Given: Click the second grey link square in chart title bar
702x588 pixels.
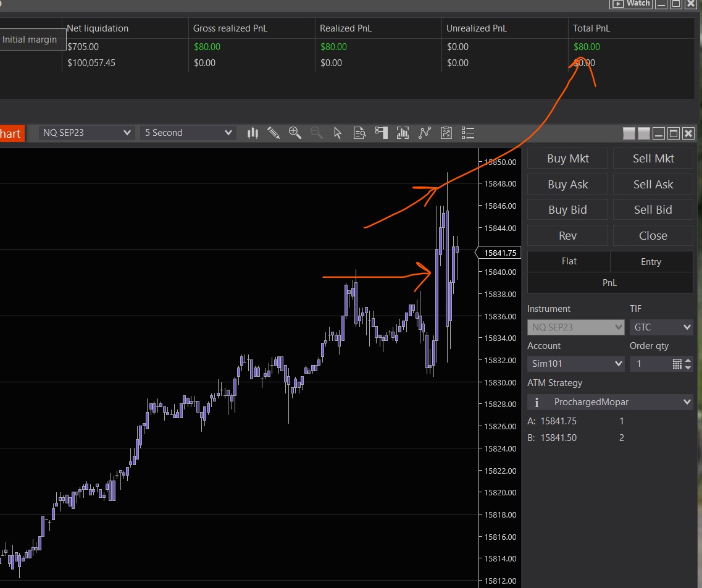Looking at the screenshot, I should (644, 133).
